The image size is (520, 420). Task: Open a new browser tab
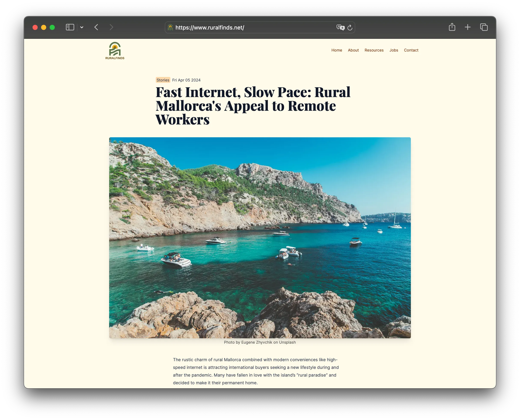468,27
